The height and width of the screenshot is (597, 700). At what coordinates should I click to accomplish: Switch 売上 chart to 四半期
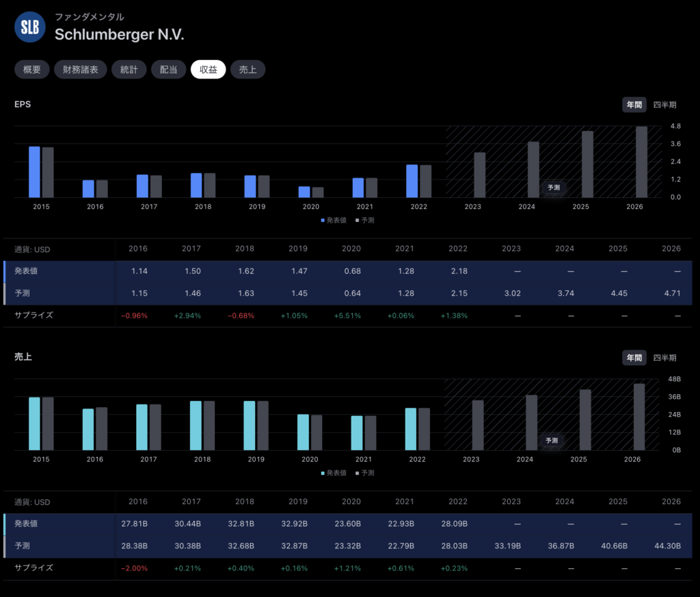click(664, 358)
